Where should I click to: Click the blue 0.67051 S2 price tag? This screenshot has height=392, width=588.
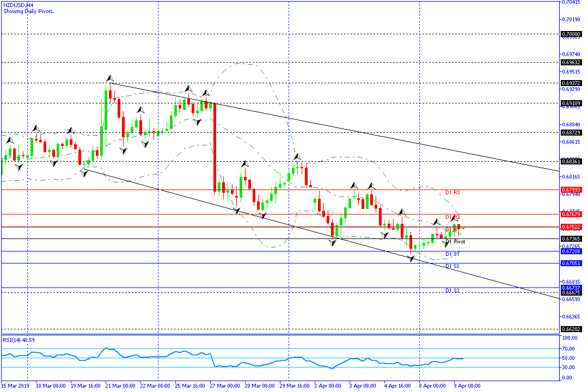tap(571, 264)
